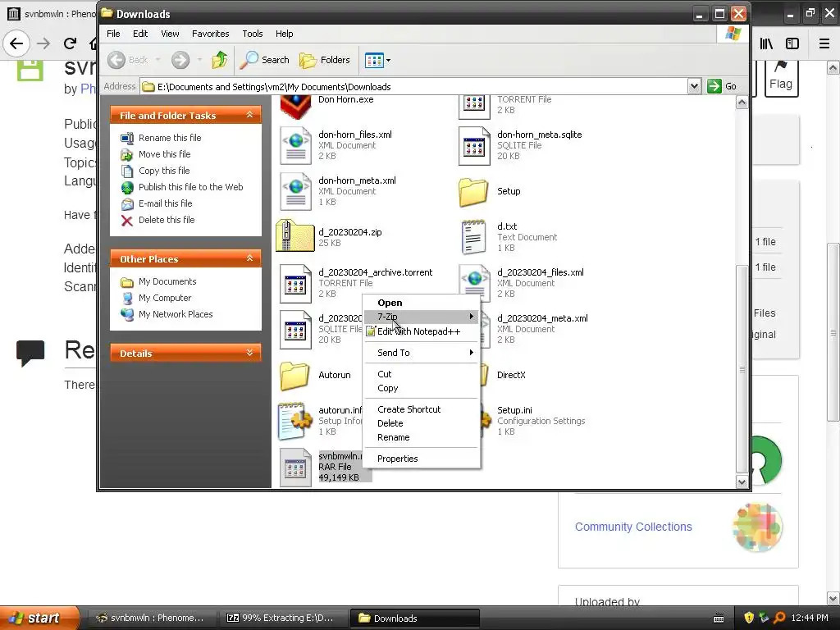Choose Delete in the context menu
840x630 pixels.
click(x=421, y=423)
